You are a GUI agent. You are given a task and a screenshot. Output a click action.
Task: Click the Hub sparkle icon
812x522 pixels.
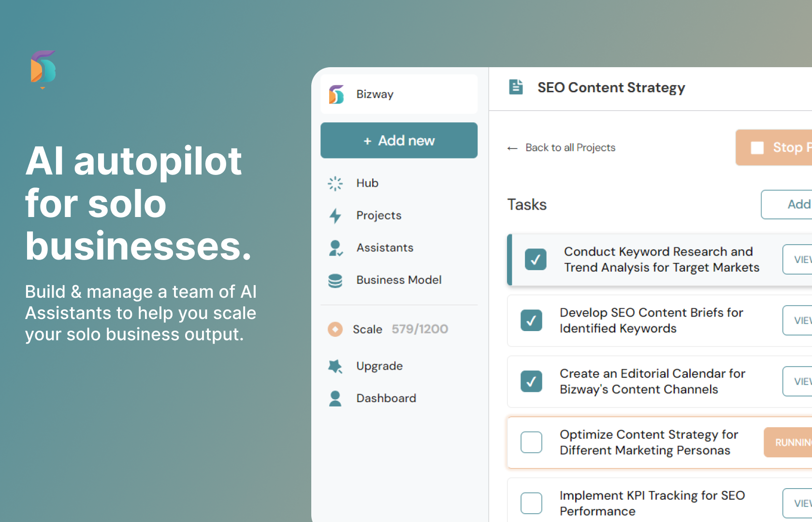335,184
